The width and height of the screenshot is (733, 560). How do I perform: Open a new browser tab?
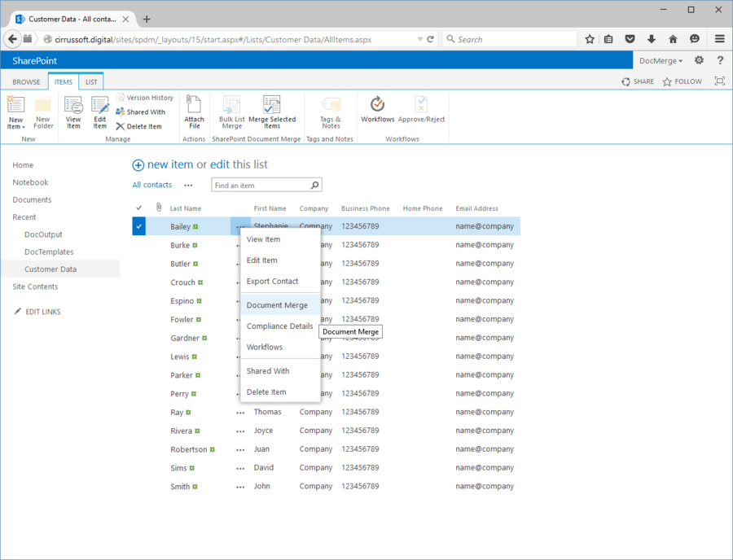click(147, 20)
